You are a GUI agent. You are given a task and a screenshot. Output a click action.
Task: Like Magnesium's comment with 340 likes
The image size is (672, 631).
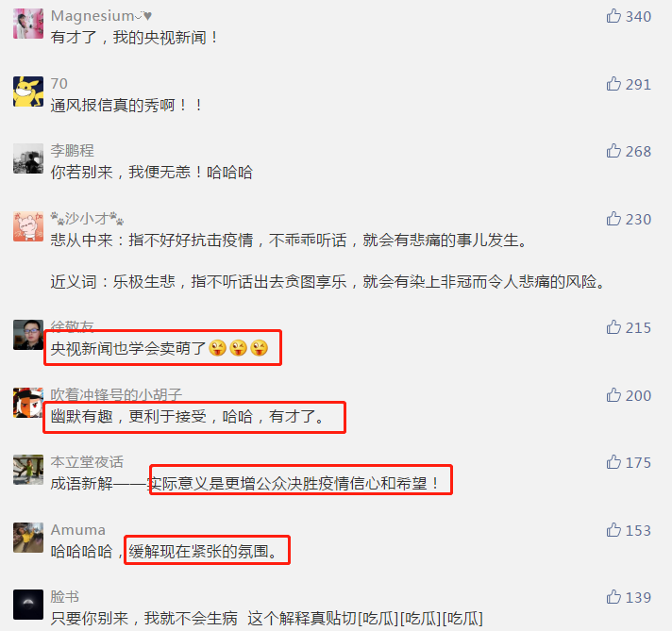[x=613, y=16]
